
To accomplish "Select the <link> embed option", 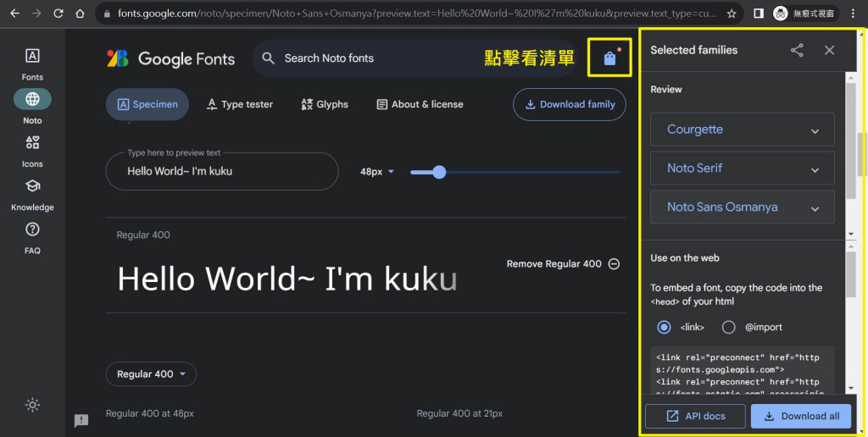I will coord(664,328).
